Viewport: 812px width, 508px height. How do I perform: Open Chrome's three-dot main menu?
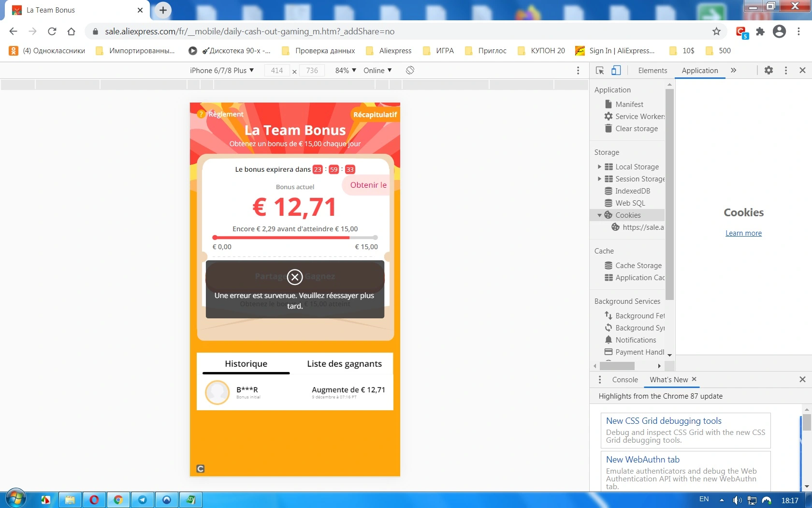coord(798,31)
